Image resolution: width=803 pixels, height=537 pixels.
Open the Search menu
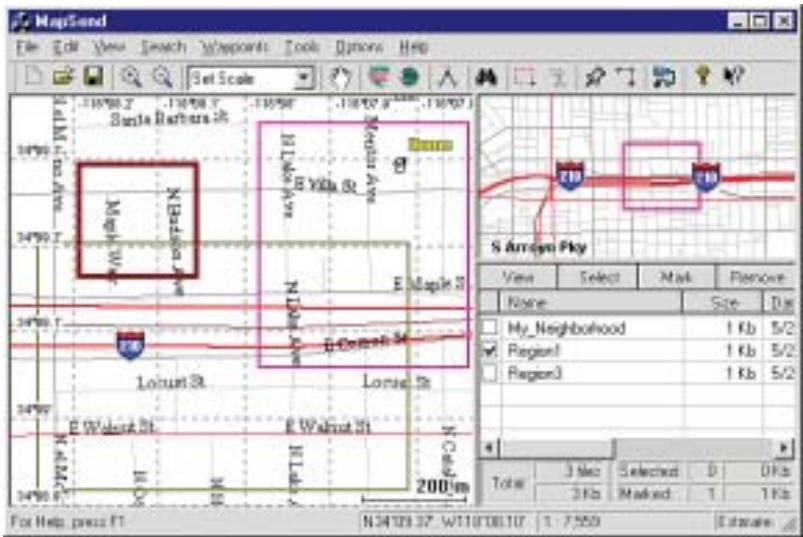[163, 47]
